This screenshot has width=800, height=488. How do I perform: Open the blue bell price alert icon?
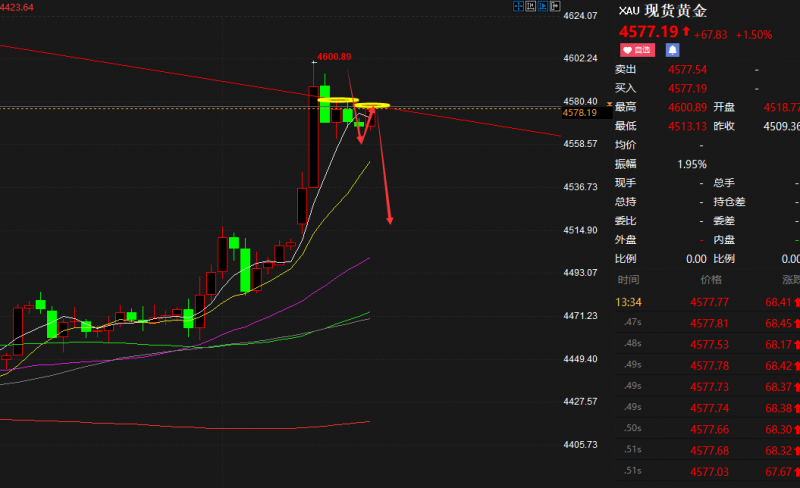673,49
